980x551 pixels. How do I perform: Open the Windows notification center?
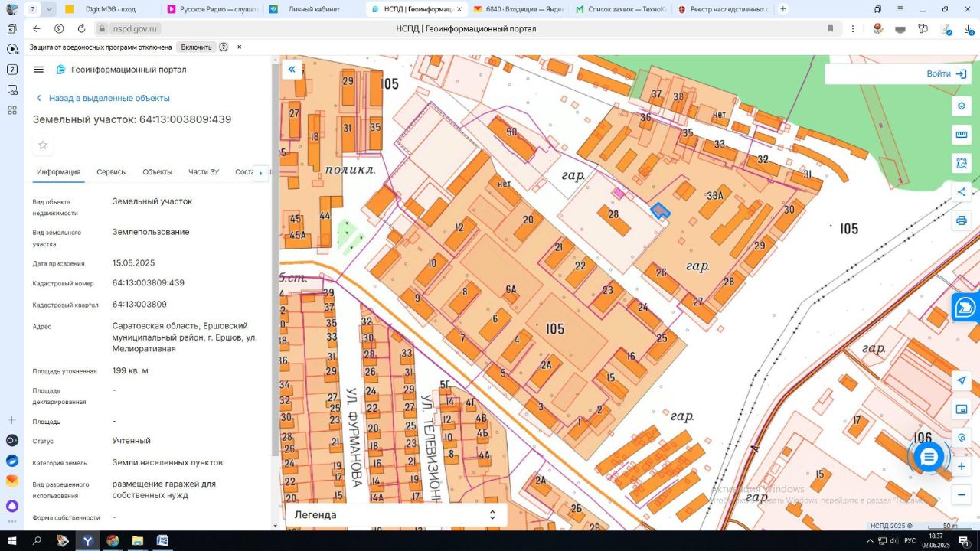tap(965, 541)
